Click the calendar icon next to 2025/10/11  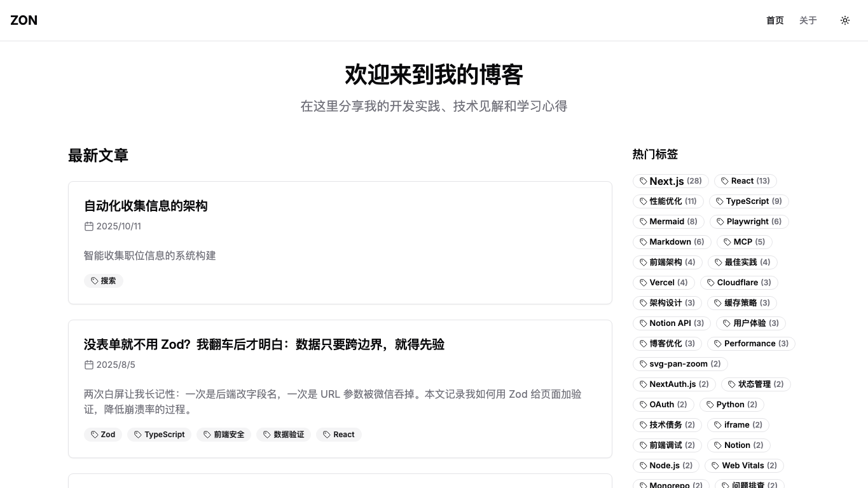(x=89, y=226)
